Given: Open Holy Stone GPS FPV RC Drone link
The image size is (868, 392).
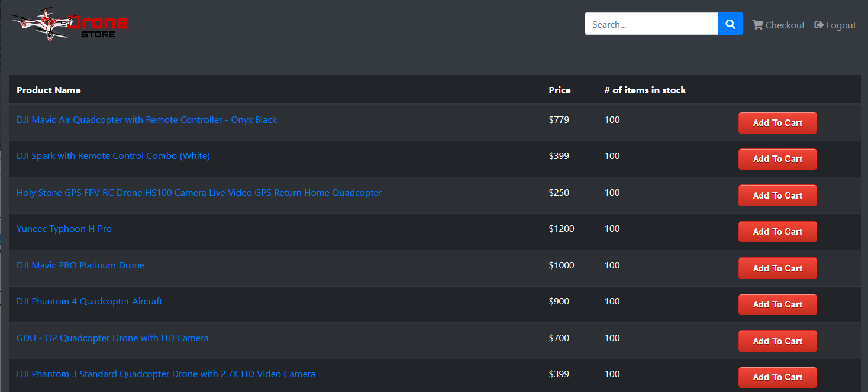Looking at the screenshot, I should click(x=199, y=193).
